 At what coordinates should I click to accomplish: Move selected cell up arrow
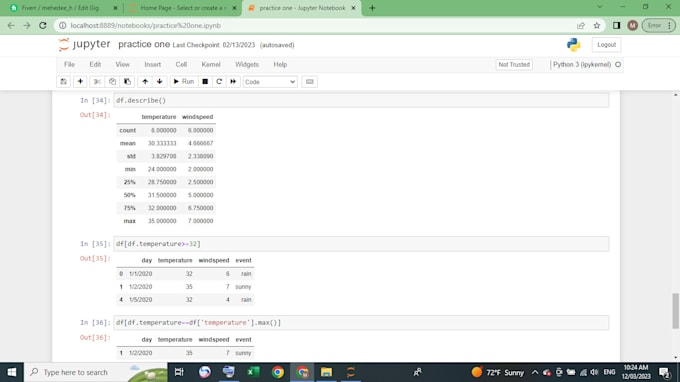click(x=145, y=82)
